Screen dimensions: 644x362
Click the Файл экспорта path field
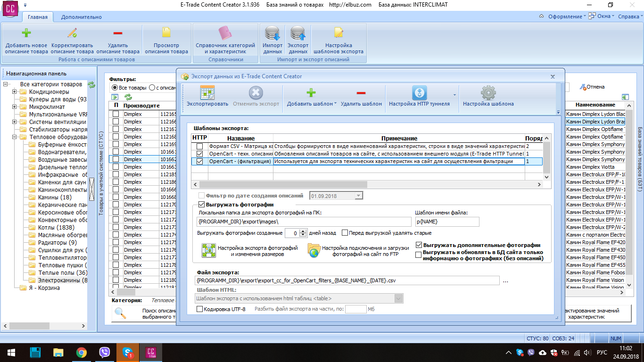pos(347,280)
